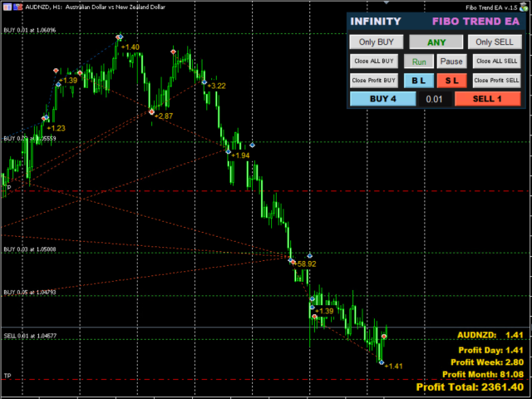Pause the expert advisor
The height and width of the screenshot is (399, 532).
(451, 61)
